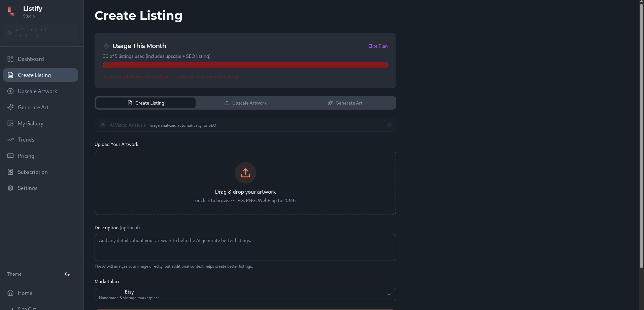Image resolution: width=644 pixels, height=310 pixels.
Task: Click the sparkle toggle on the AI Vision row
Action: click(x=389, y=125)
